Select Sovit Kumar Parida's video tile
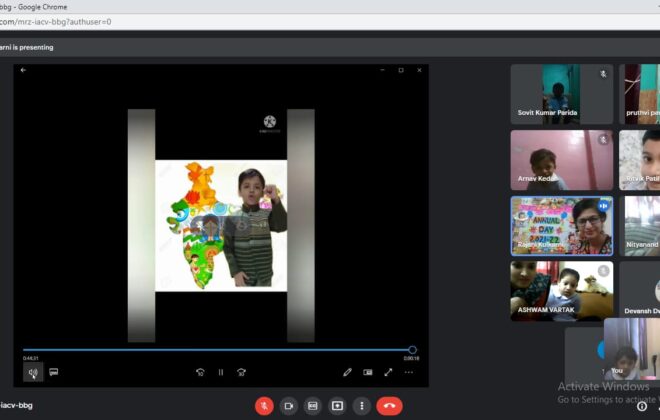660x420 pixels. click(562, 94)
